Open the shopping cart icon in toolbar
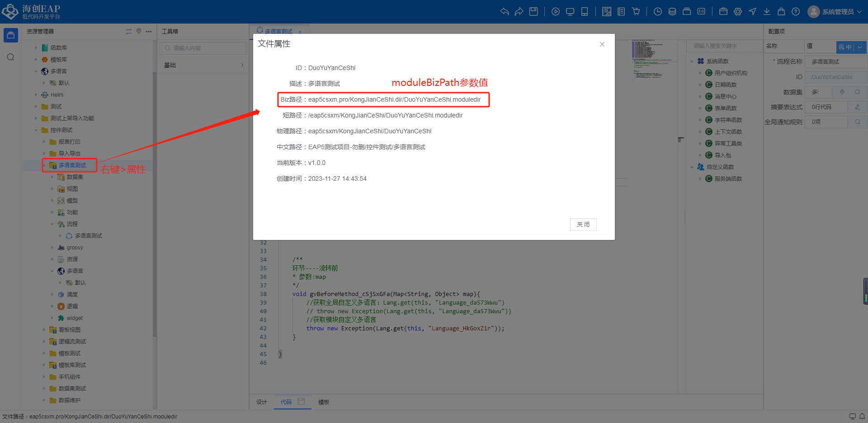The width and height of the screenshot is (868, 423). coord(636,12)
